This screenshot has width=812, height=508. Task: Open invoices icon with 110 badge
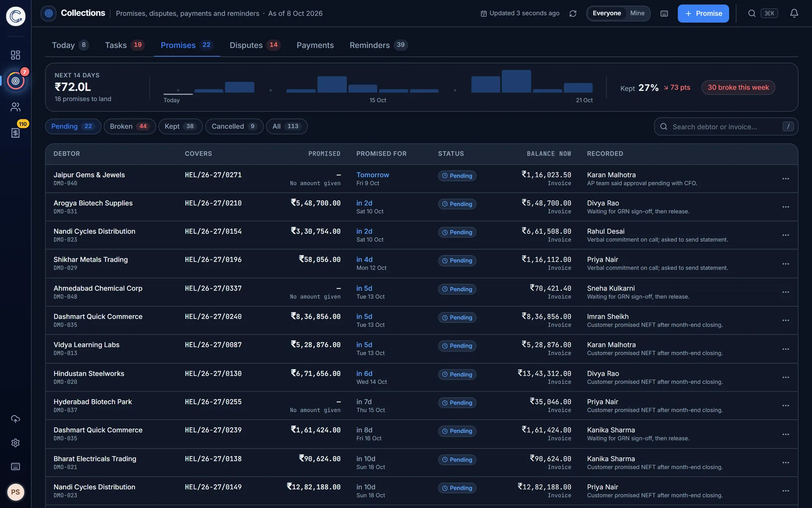pyautogui.click(x=15, y=133)
